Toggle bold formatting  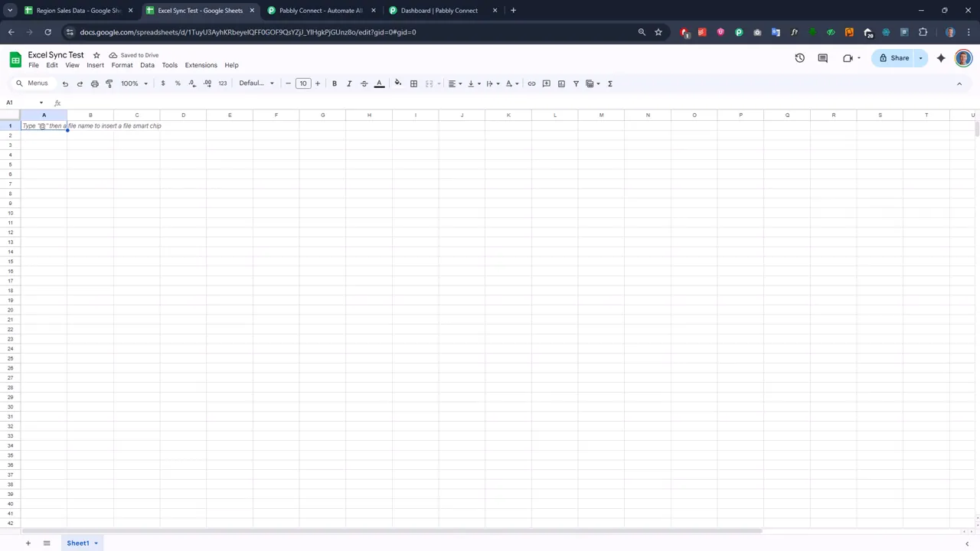(x=334, y=83)
